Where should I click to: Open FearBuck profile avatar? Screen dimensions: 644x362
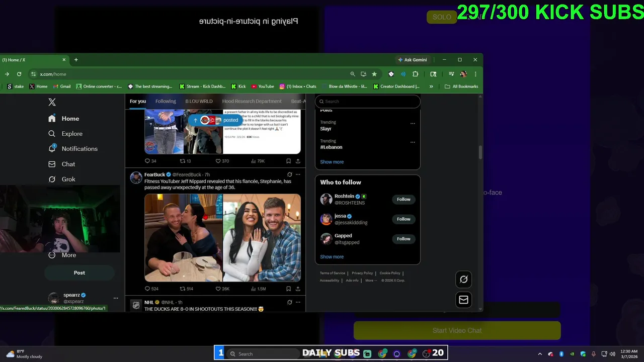tap(136, 177)
